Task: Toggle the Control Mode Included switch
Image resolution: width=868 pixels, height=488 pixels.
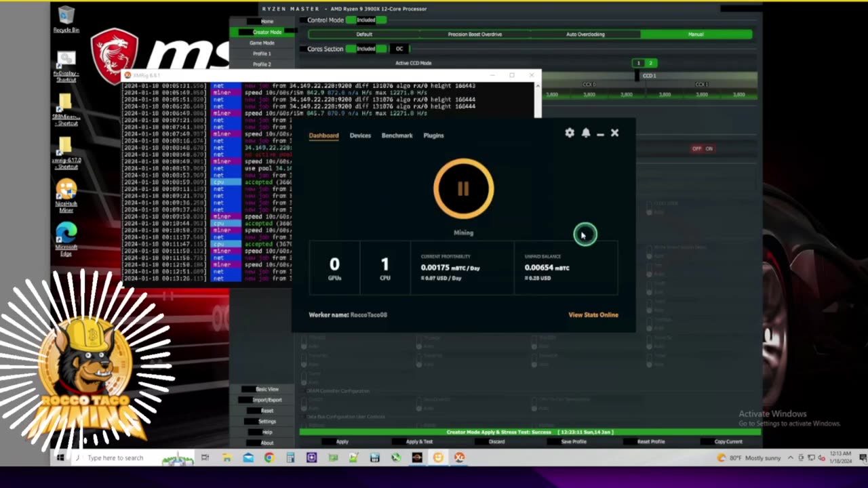Action: pyautogui.click(x=366, y=20)
